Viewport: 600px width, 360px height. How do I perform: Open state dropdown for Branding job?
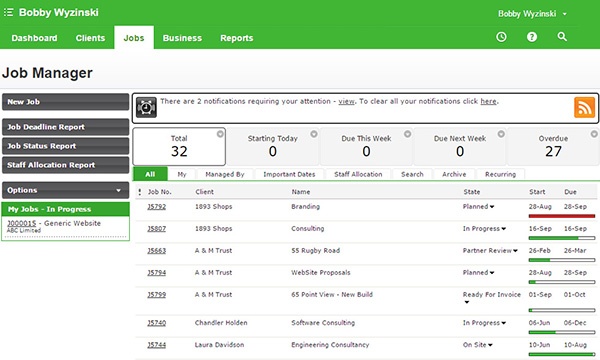(492, 207)
